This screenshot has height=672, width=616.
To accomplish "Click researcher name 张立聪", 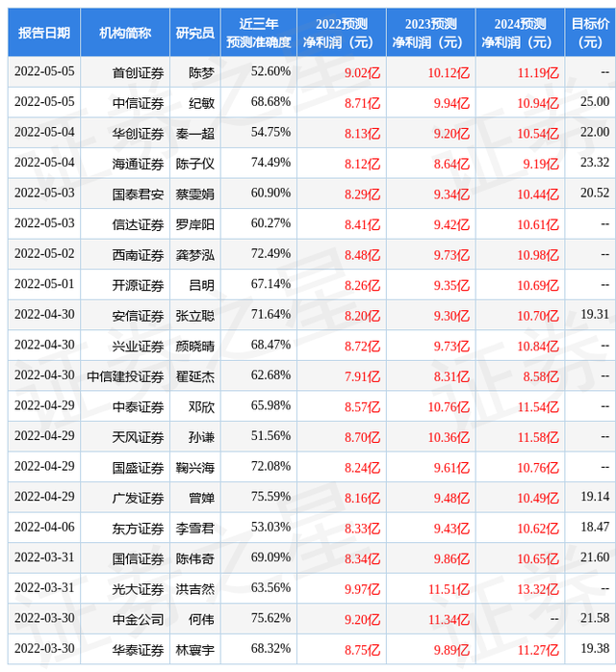I will [x=195, y=316].
